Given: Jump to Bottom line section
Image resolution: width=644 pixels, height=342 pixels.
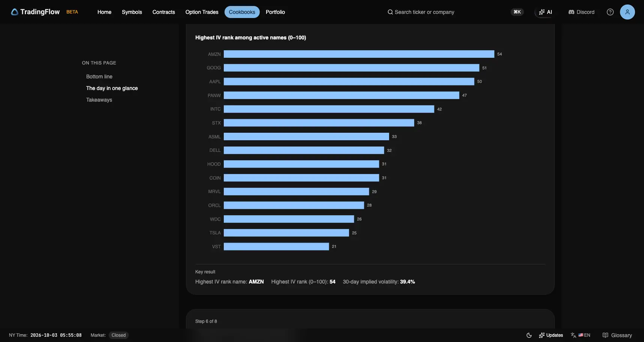Looking at the screenshot, I should click(99, 76).
